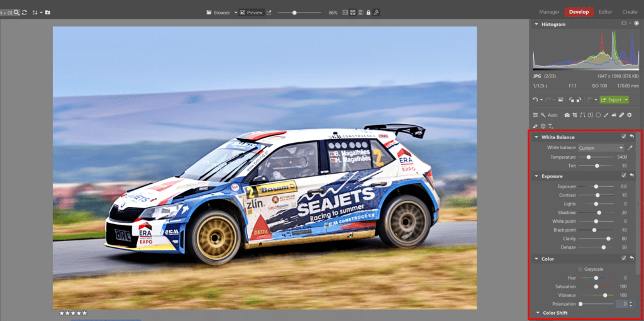This screenshot has width=644, height=321.
Task: Click the lock zoom icon
Action: (x=369, y=13)
